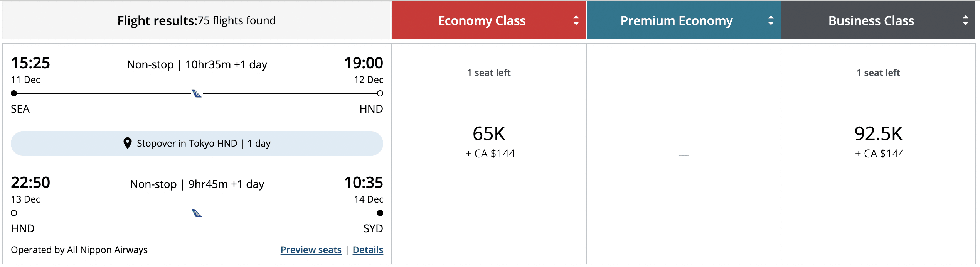View the flight Details link
Image resolution: width=980 pixels, height=267 pixels.
tap(367, 250)
